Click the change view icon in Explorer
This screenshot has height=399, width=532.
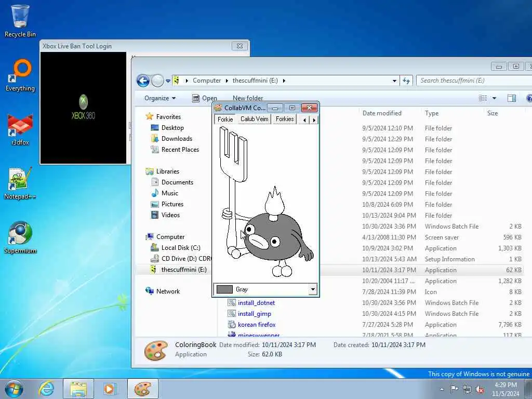(483, 98)
